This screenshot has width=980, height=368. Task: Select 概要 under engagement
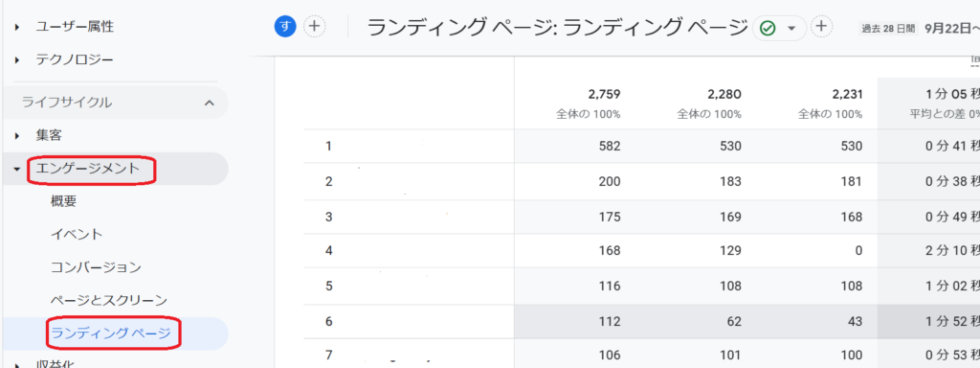(x=64, y=201)
